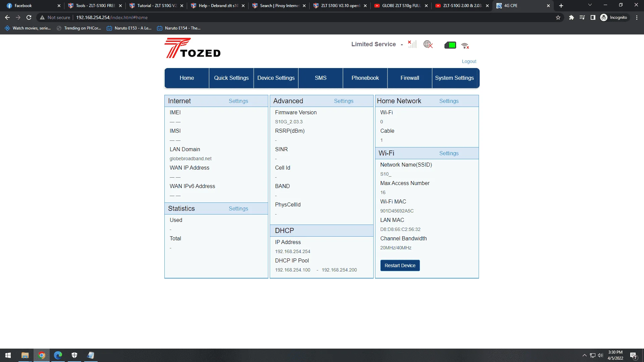Click the Restart Device button
The image size is (644, 362).
(400, 265)
